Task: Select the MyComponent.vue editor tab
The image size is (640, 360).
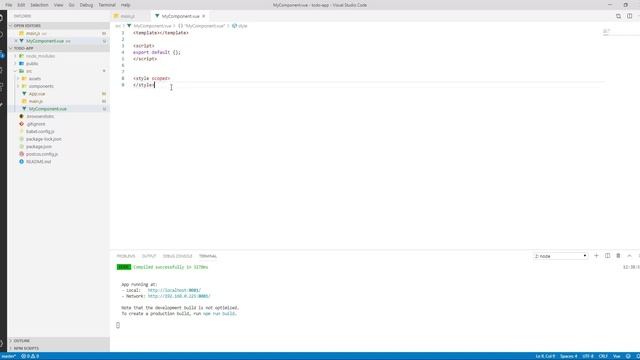Action: (180, 16)
